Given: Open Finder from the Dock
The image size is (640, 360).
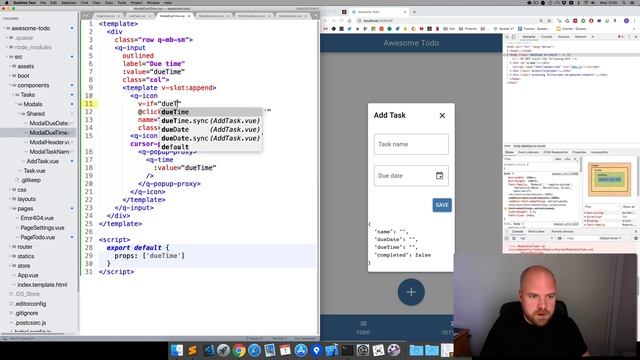Looking at the screenshot, I should [177, 350].
